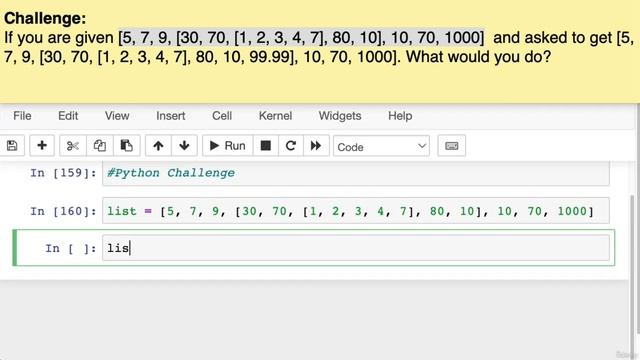Viewport: 640px width, 360px height.
Task: Run the current cell
Action: click(227, 146)
